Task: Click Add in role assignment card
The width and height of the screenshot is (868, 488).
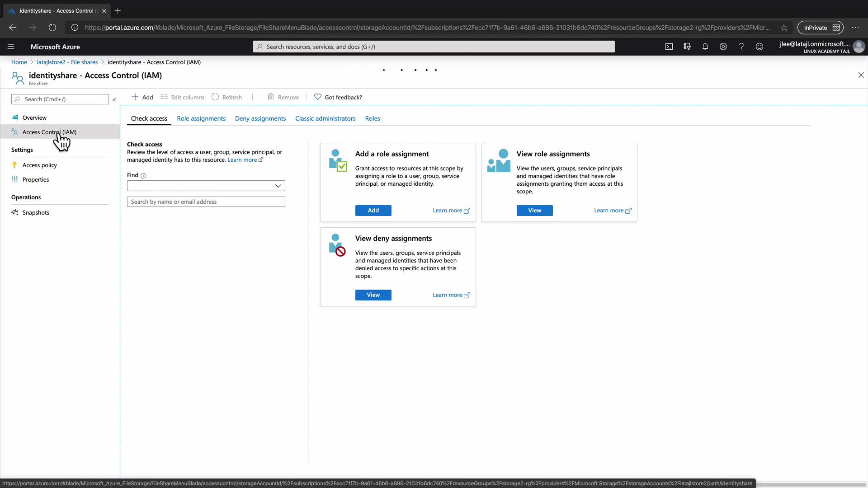Action: point(373,211)
